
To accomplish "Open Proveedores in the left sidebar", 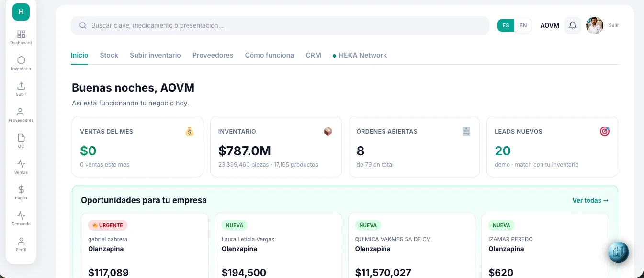I will tap(21, 115).
